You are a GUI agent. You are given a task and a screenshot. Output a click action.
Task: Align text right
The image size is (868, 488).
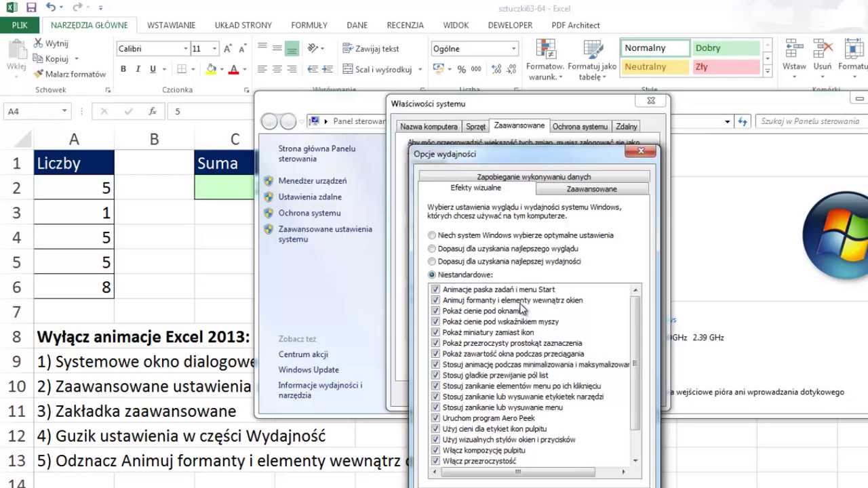click(x=292, y=69)
